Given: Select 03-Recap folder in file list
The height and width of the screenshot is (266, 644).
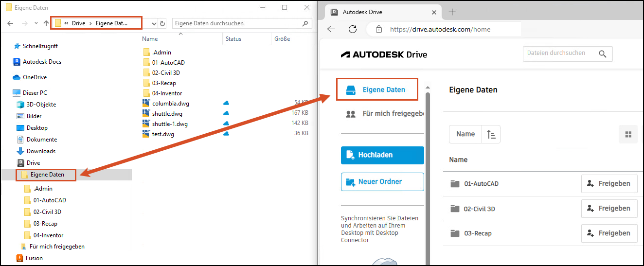Looking at the screenshot, I should click(160, 83).
